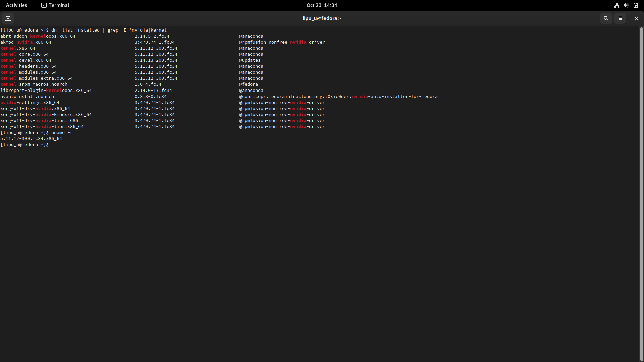The width and height of the screenshot is (644, 362).
Task: Click kernel-core.x86_64 package name
Action: coord(24,54)
